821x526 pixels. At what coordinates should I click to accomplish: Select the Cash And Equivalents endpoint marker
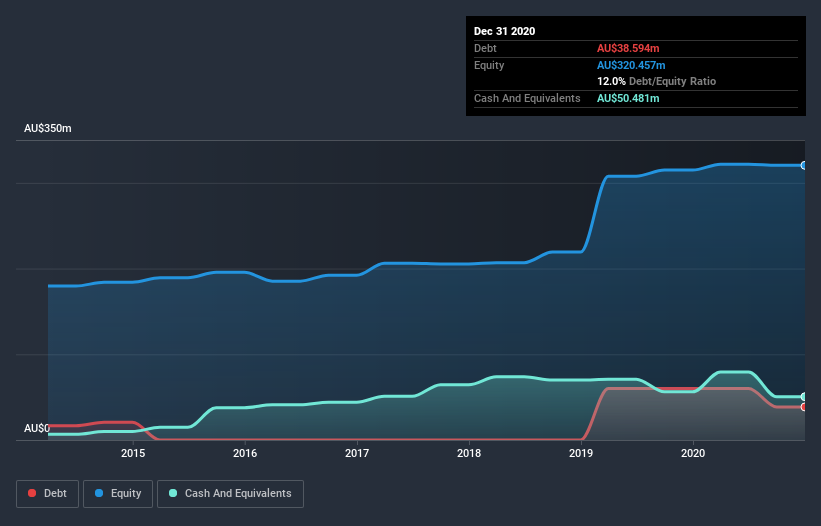tap(804, 397)
